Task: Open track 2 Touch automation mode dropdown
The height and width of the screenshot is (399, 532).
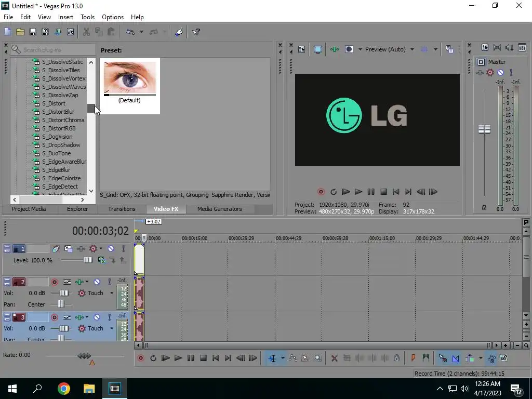Action: [x=111, y=293]
